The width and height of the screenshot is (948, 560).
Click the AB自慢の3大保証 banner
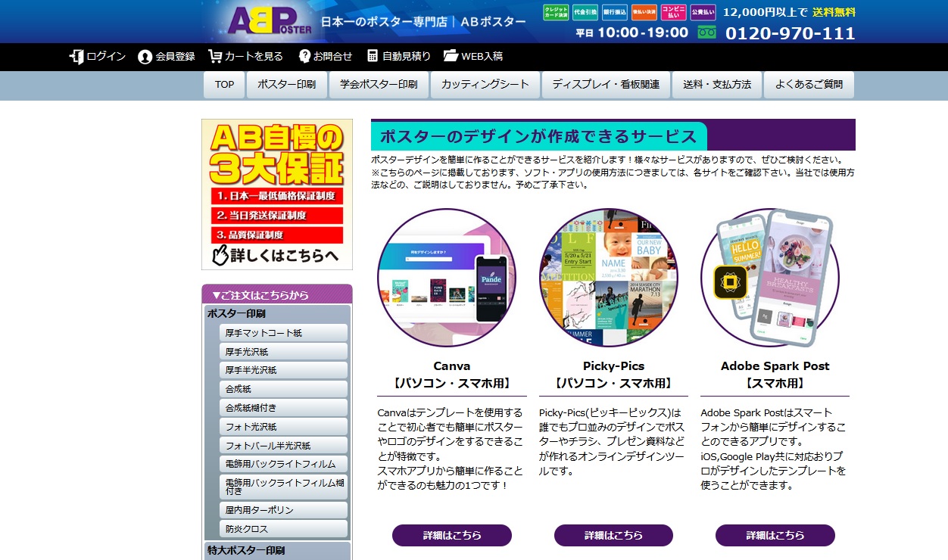coord(277,194)
